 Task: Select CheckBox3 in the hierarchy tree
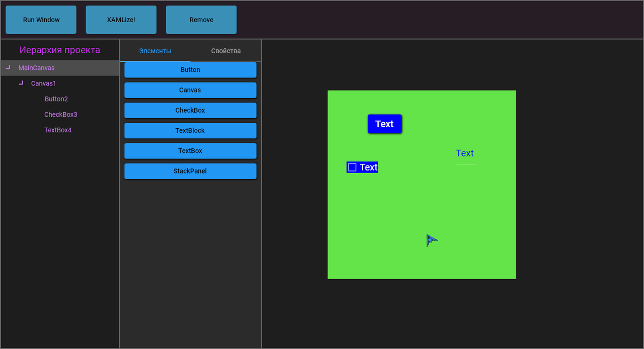pyautogui.click(x=61, y=115)
